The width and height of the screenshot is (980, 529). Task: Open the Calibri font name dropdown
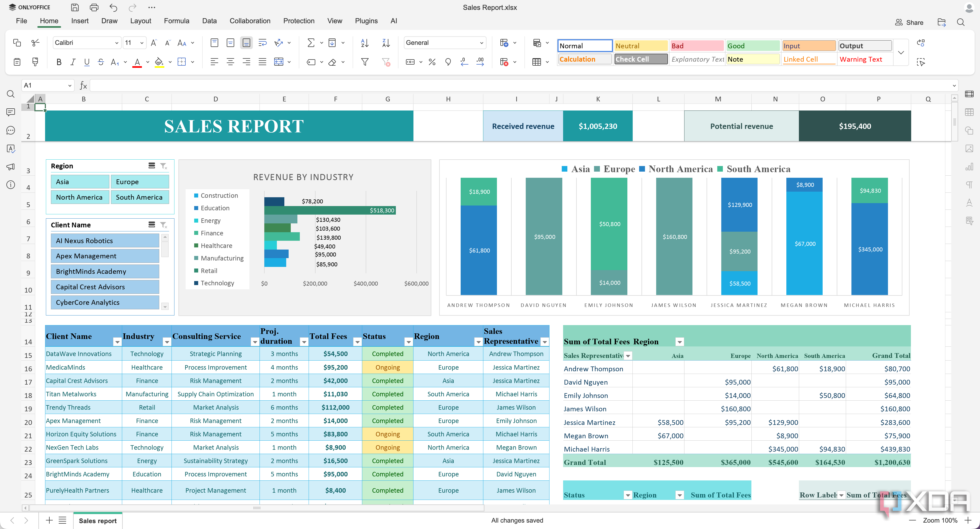[116, 43]
